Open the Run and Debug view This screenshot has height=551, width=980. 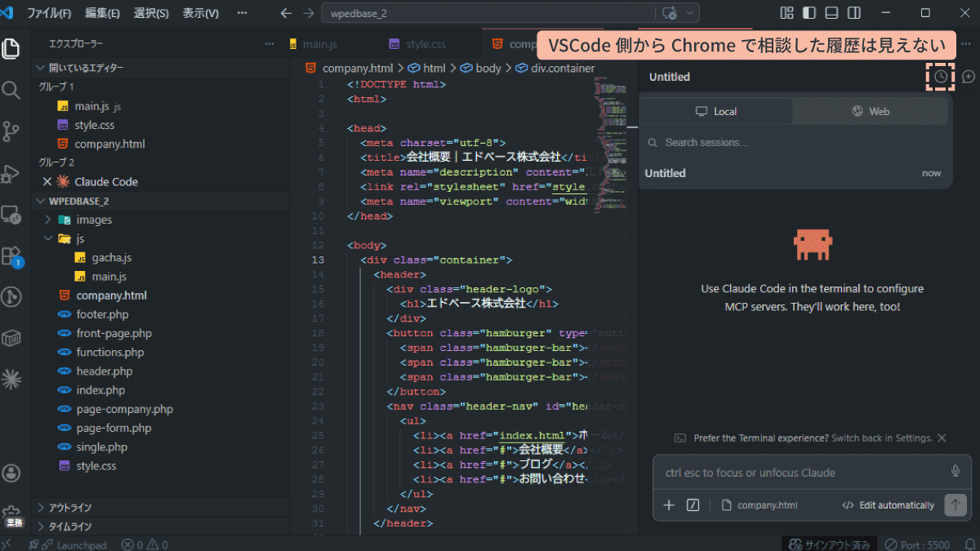11,173
